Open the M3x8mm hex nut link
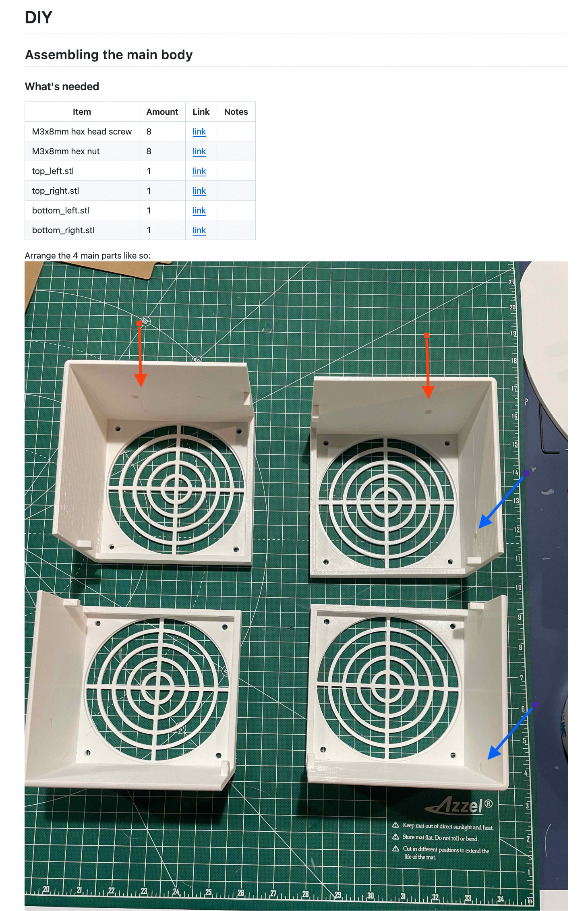588x911 pixels. pyautogui.click(x=199, y=151)
